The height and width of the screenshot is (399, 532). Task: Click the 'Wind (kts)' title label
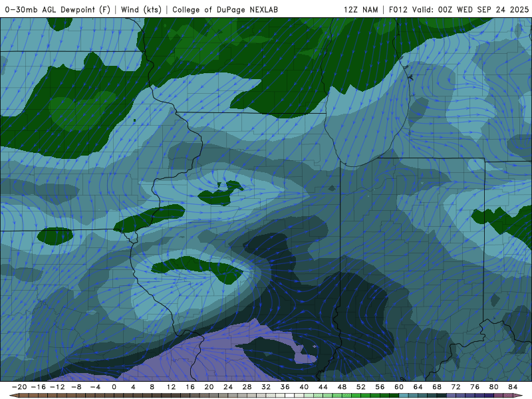coord(141,9)
